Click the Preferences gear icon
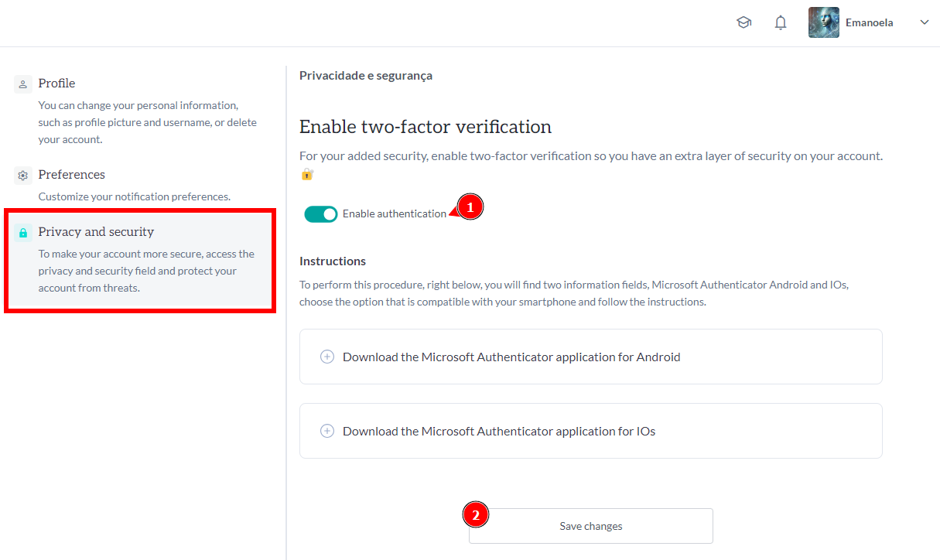 pyautogui.click(x=22, y=174)
